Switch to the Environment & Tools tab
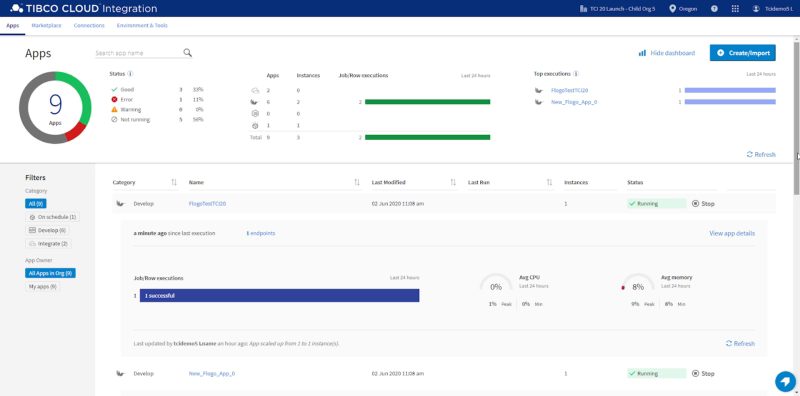The height and width of the screenshot is (396, 800). pyautogui.click(x=142, y=26)
